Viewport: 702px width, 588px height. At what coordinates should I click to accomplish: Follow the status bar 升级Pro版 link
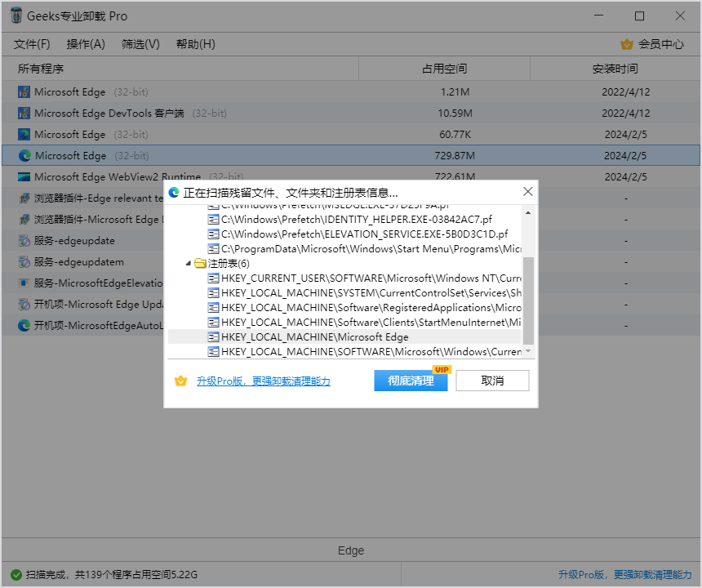click(624, 575)
